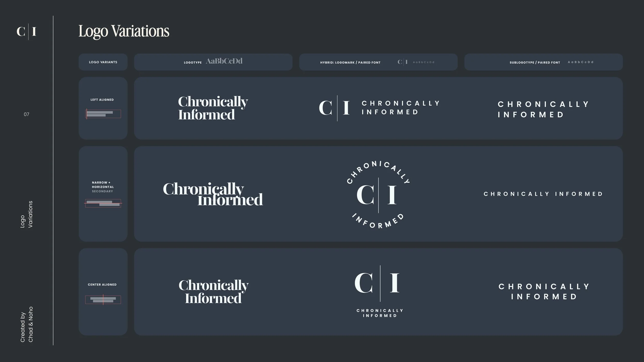Select the center aligned layout diagram icon

103,300
